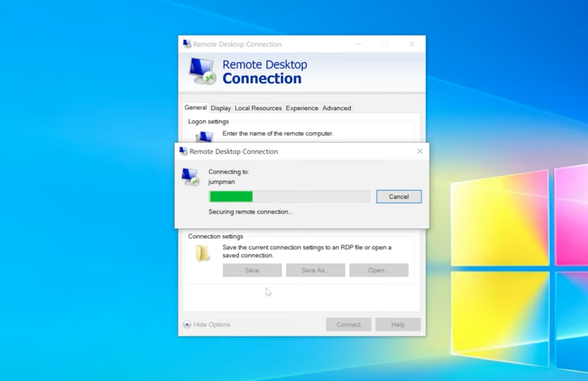The image size is (588, 381).
Task: Open the Advanced tab
Action: [337, 108]
